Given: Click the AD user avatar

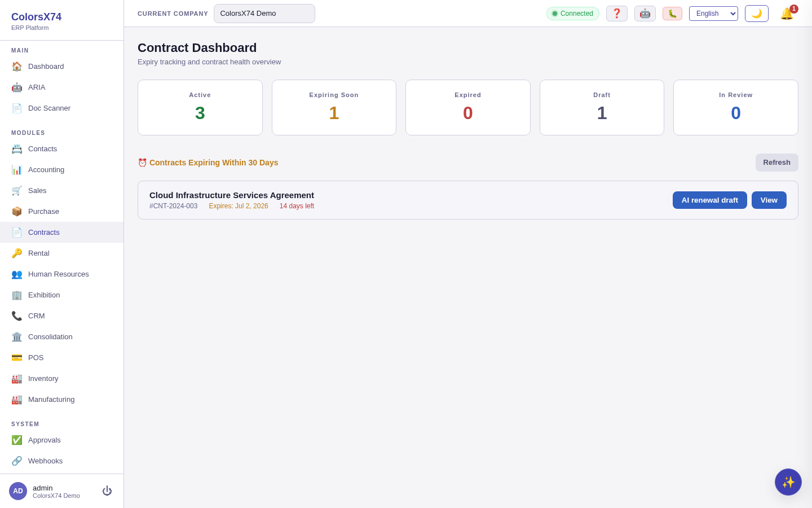Looking at the screenshot, I should 18,491.
